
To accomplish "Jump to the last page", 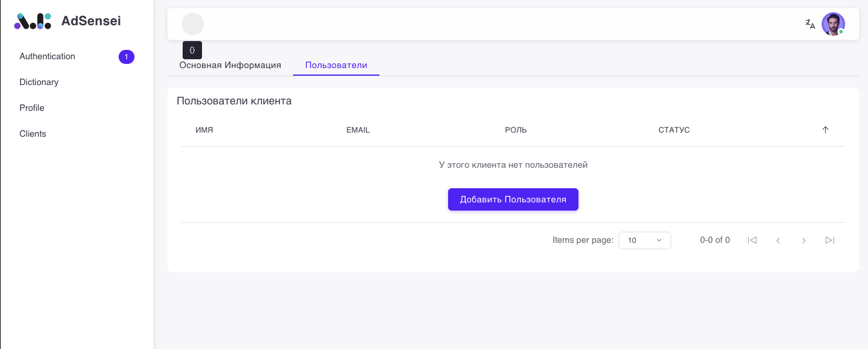I will (x=830, y=240).
